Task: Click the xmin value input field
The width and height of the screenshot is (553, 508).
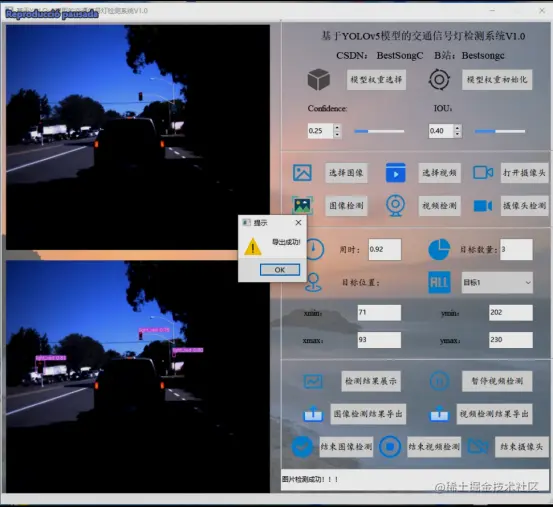Action: 379,313
